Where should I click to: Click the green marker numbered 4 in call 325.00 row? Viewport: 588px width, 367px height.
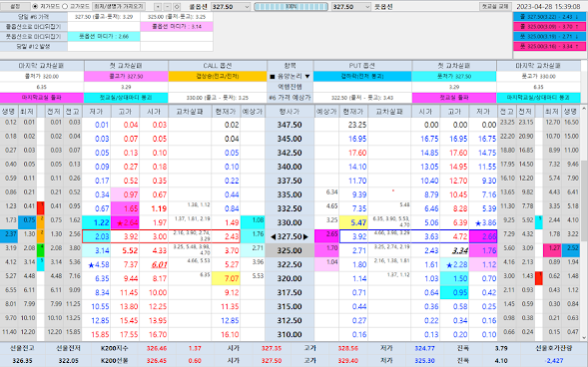(x=41, y=250)
